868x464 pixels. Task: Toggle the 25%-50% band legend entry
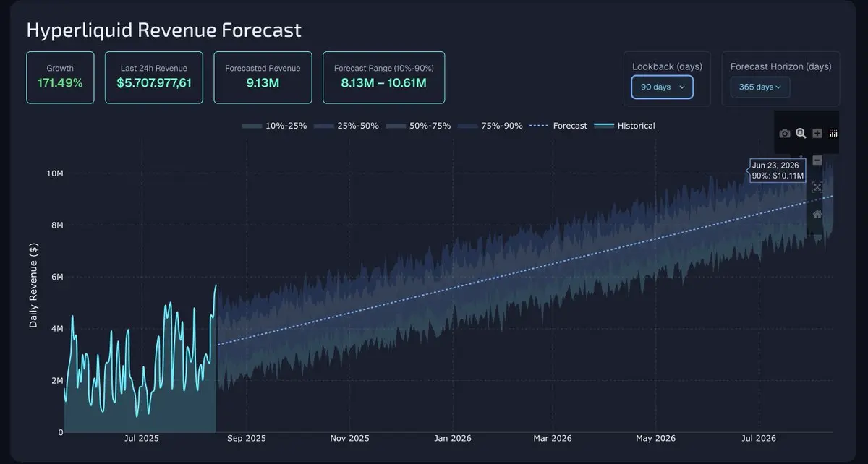pyautogui.click(x=346, y=126)
